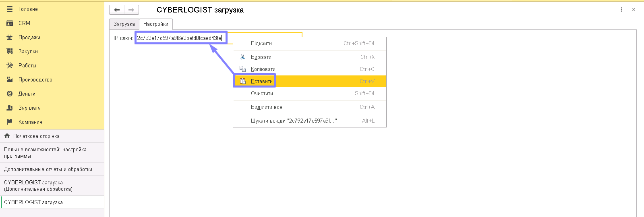Image resolution: width=644 pixels, height=217 pixels.
Task: Click the Ctrl+Shift+F4 shortcut text
Action: click(359, 43)
